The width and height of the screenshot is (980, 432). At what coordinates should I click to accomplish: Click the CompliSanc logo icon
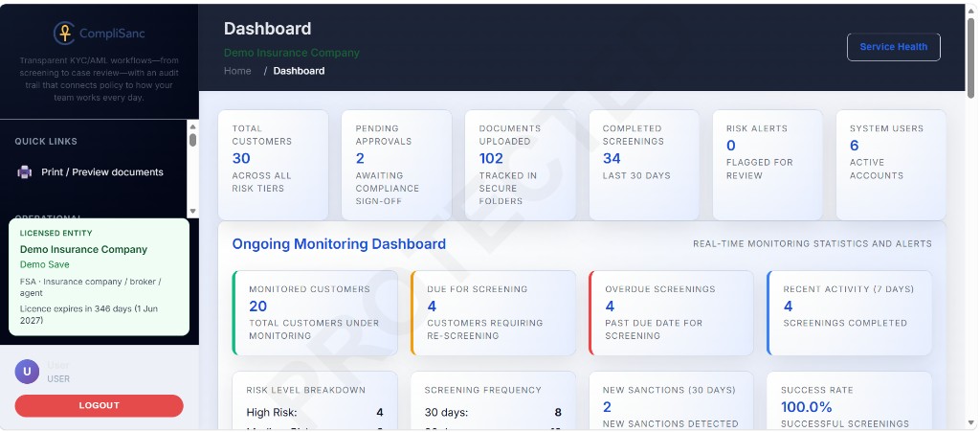pos(64,34)
